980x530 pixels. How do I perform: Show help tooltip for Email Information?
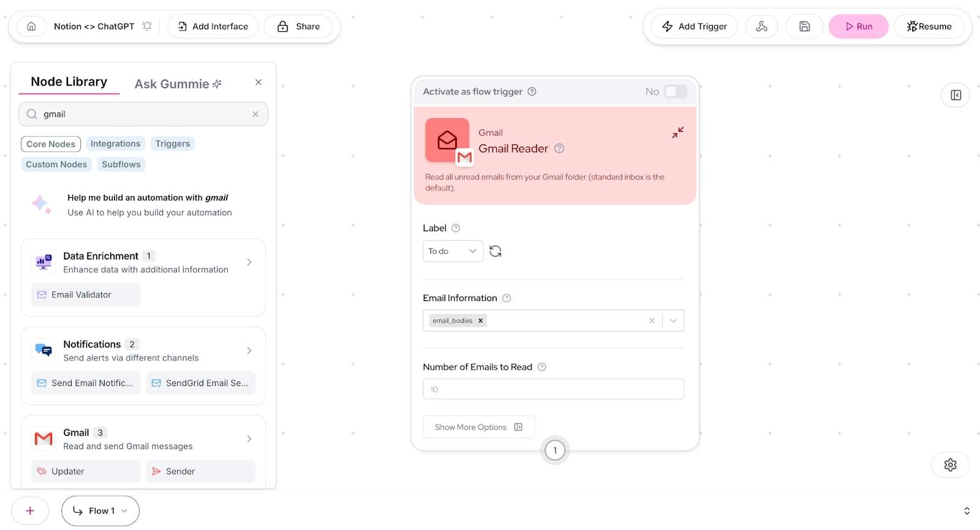coord(507,298)
